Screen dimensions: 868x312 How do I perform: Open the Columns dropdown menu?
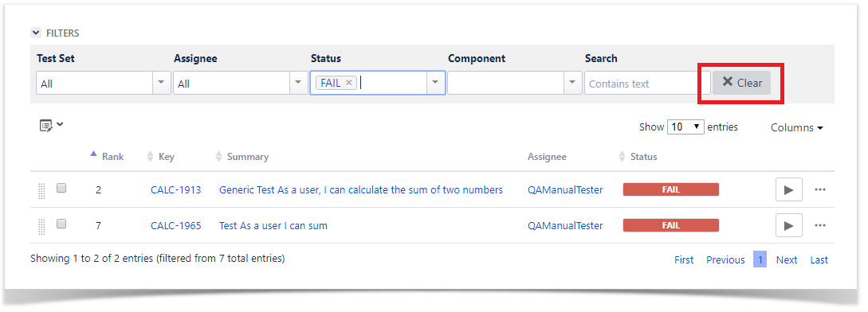(796, 128)
